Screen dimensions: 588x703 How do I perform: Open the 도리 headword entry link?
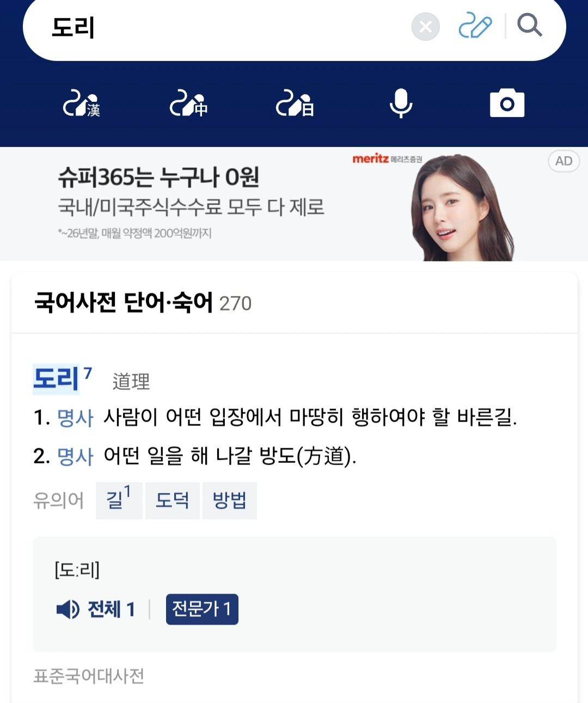click(57, 378)
